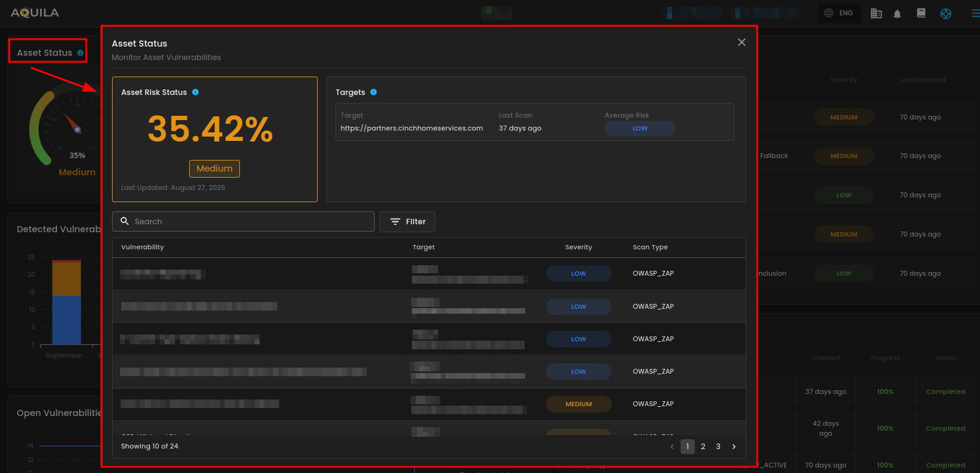Click info icon beside Asset Risk Status
980x473 pixels.
pos(195,92)
